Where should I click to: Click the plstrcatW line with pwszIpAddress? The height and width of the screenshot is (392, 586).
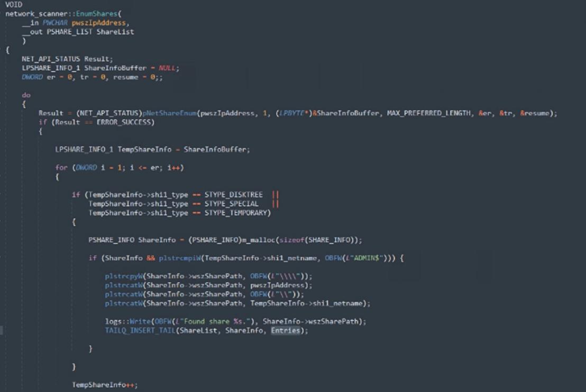point(208,285)
